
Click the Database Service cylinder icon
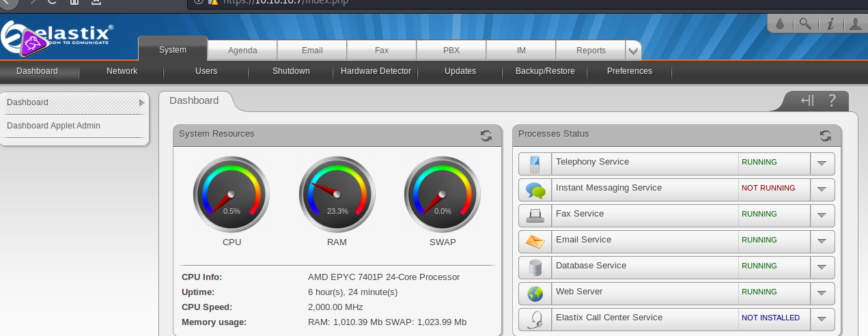[535, 268]
